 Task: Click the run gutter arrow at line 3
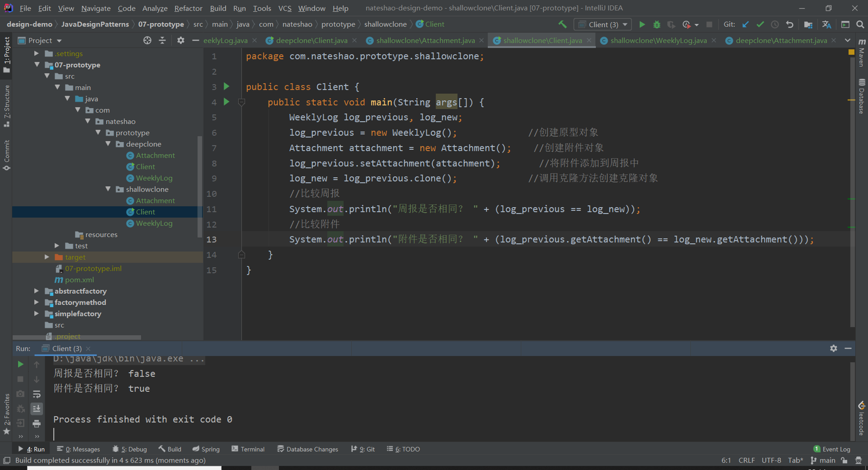pos(227,86)
